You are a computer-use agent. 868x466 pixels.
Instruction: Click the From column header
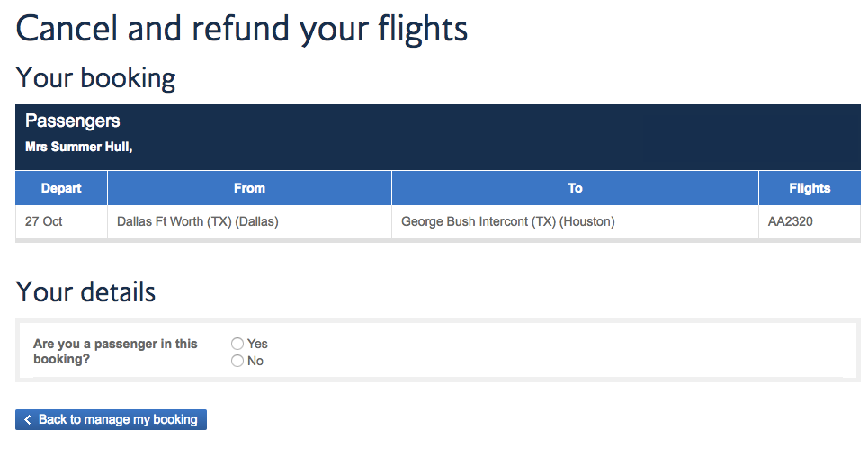click(x=249, y=188)
